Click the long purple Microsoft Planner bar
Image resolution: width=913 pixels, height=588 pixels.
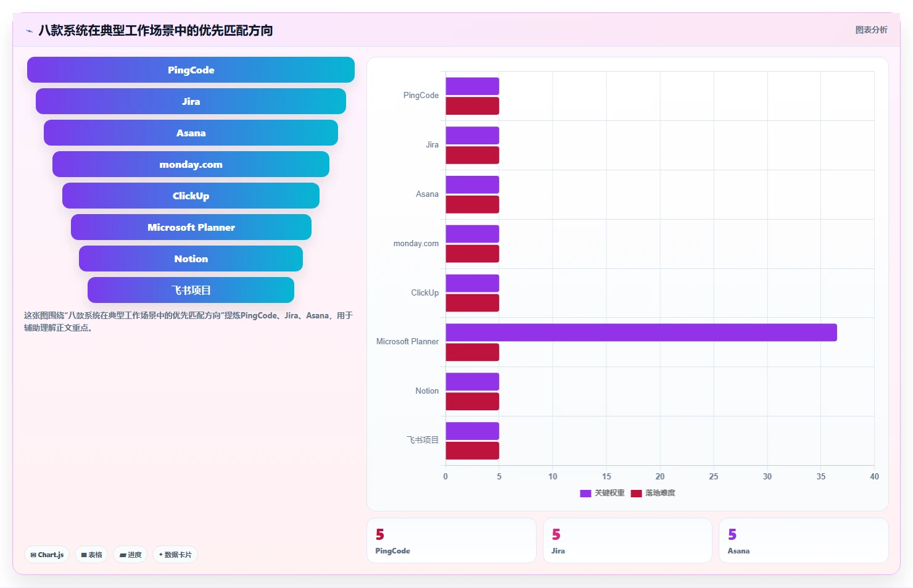click(x=641, y=333)
